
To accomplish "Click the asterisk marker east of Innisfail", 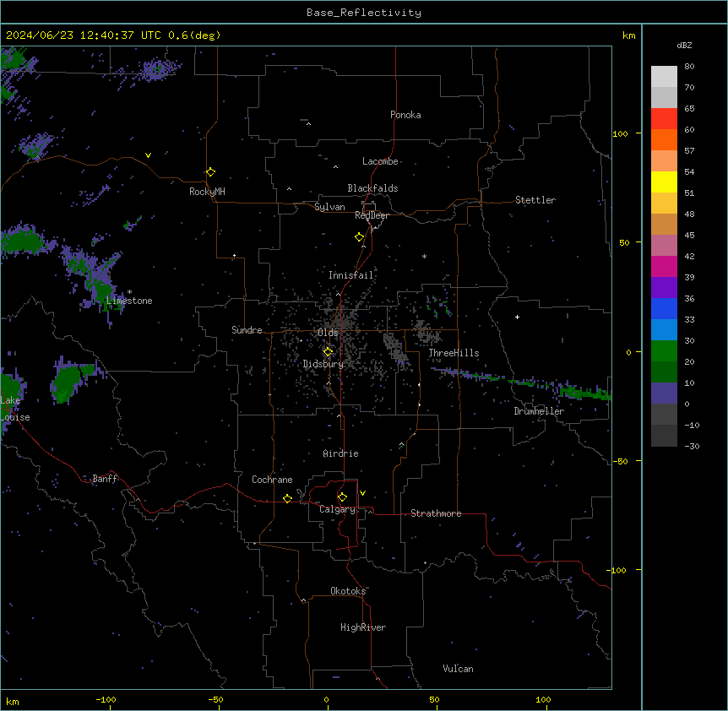I will (x=424, y=256).
